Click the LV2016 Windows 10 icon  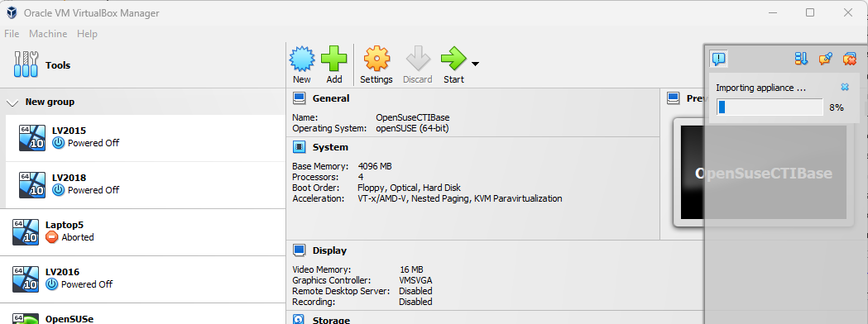[26, 279]
